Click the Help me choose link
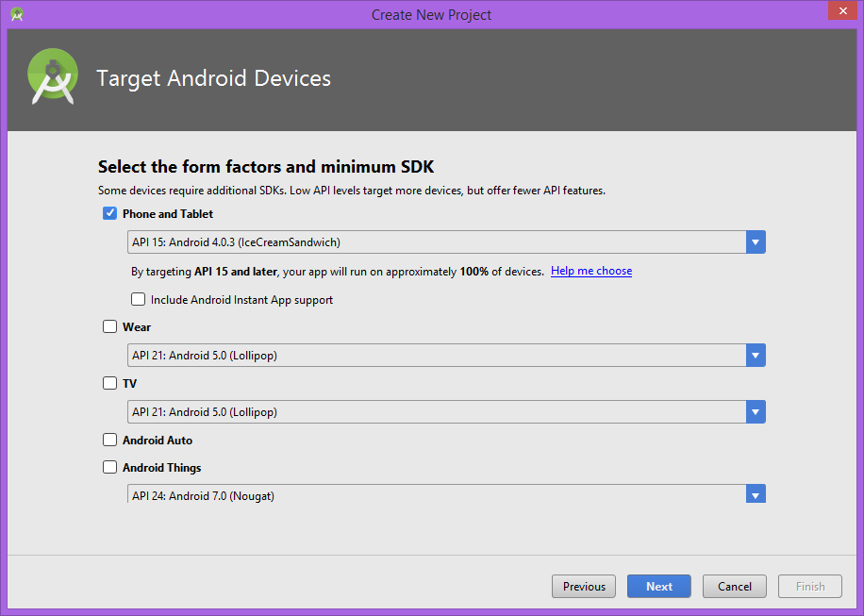The width and height of the screenshot is (864, 616). pyautogui.click(x=590, y=271)
